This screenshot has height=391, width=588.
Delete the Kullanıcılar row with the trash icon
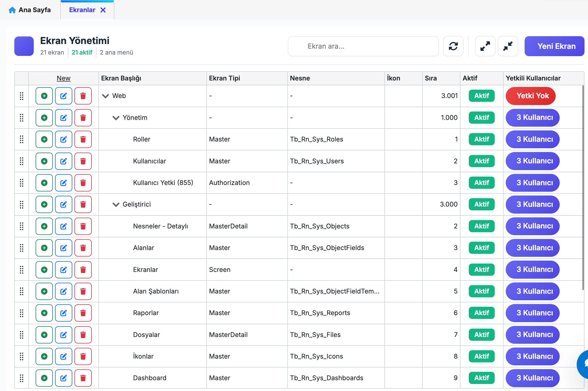83,161
